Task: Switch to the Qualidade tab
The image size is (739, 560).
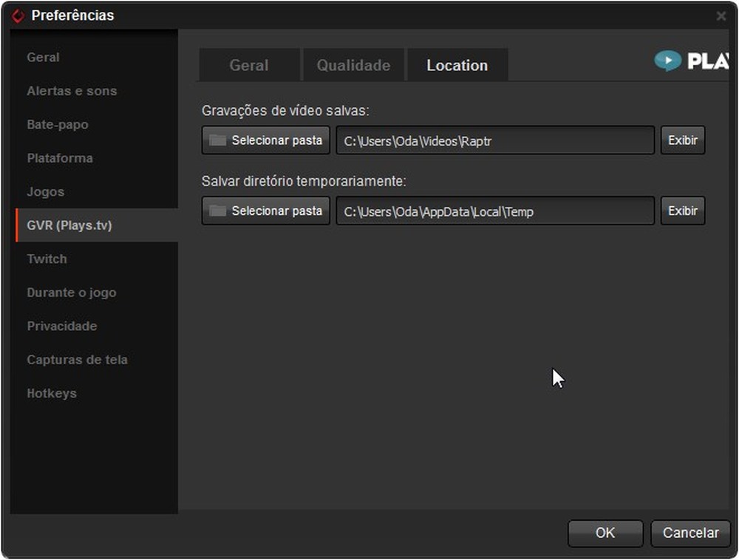Action: 353,65
